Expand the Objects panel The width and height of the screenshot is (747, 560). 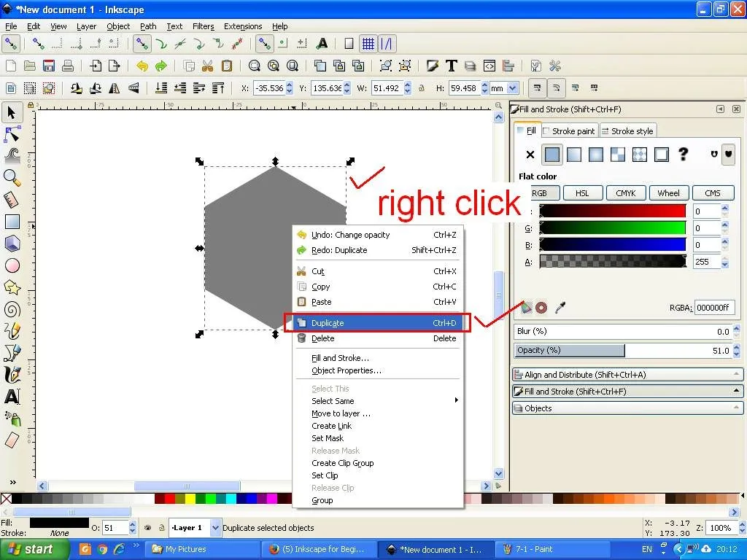627,408
